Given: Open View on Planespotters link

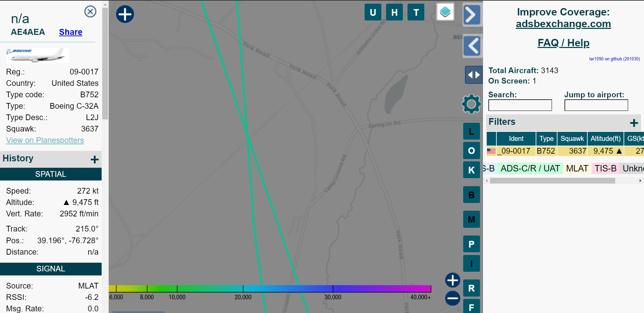Looking at the screenshot, I should click(x=45, y=140).
